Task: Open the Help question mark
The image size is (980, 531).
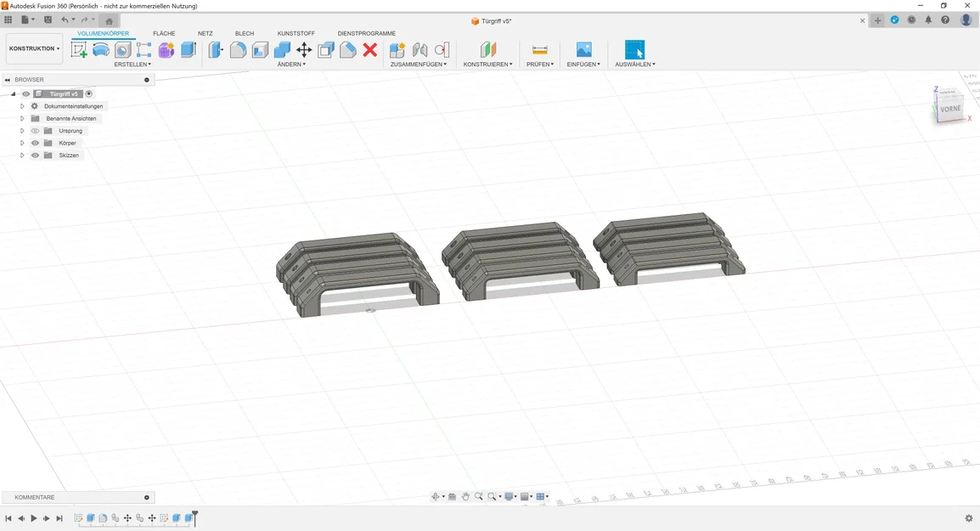Action: 945,20
